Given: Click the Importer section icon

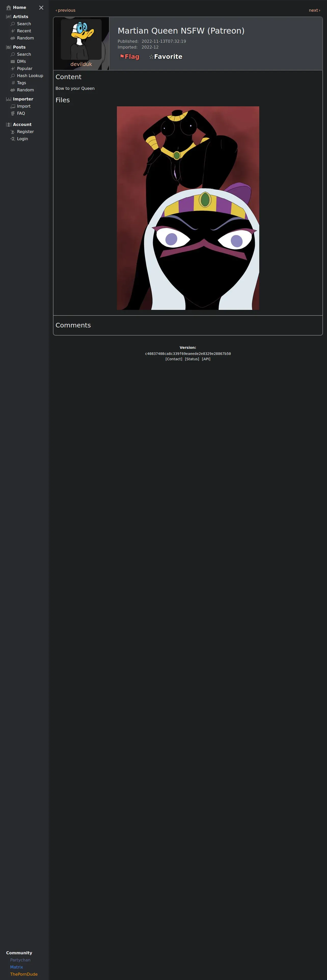Looking at the screenshot, I should (x=9, y=99).
